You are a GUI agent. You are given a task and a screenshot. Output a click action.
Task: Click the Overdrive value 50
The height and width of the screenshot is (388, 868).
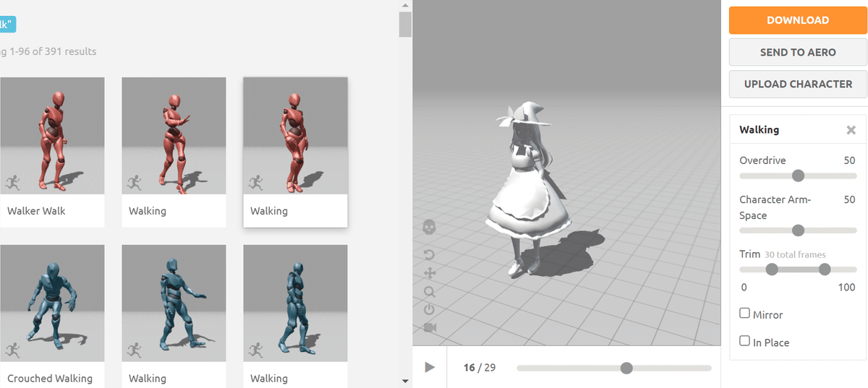coord(849,160)
